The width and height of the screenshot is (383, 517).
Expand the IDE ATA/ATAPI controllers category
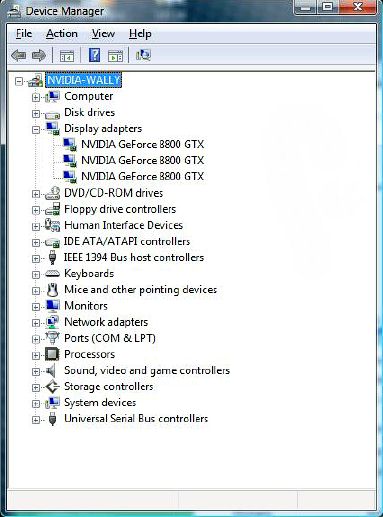point(36,243)
